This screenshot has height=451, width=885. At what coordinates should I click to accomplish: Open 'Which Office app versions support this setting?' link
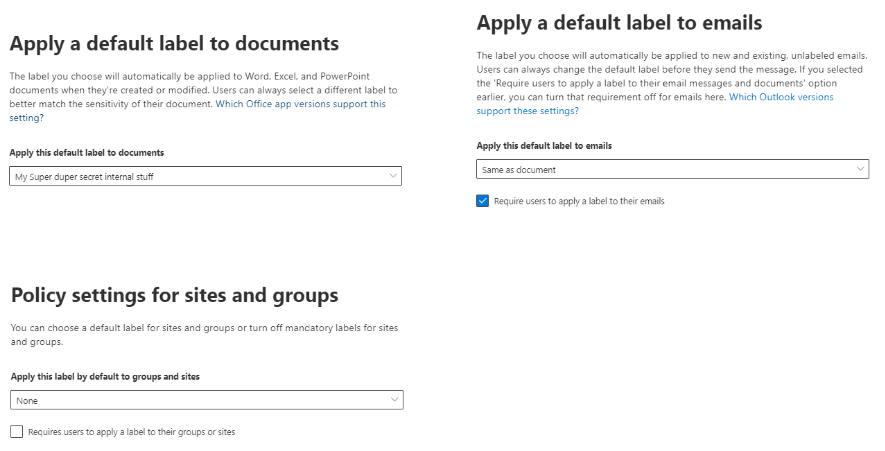point(300,104)
